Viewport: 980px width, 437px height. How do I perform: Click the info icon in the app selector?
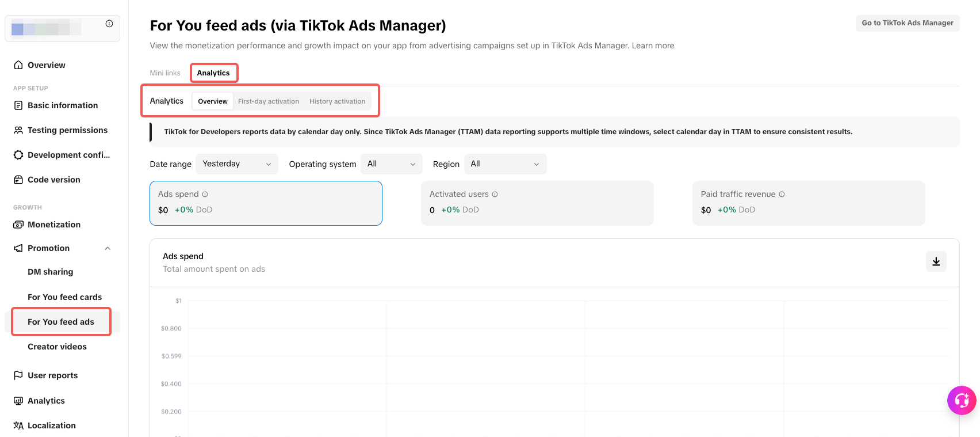pyautogui.click(x=109, y=24)
